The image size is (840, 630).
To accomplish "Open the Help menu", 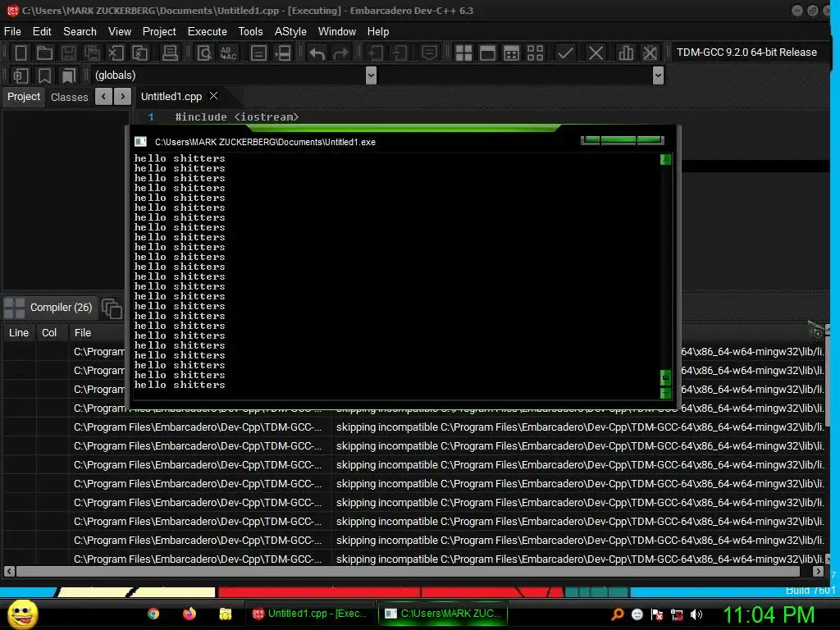I will 377,32.
